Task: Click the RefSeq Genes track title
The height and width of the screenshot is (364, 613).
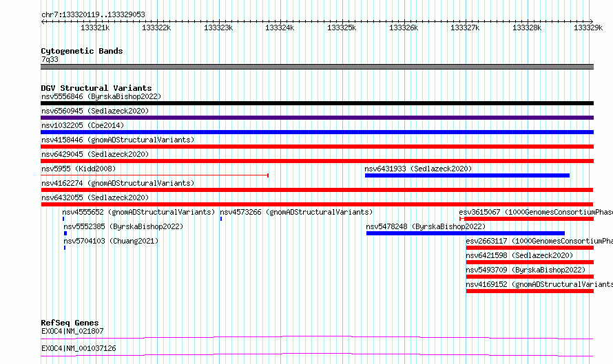Action: (70, 323)
